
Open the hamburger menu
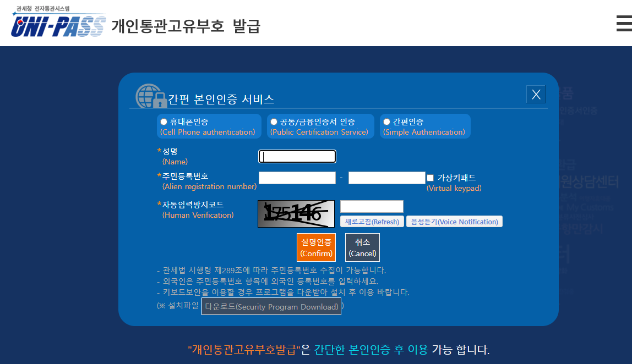click(x=624, y=23)
